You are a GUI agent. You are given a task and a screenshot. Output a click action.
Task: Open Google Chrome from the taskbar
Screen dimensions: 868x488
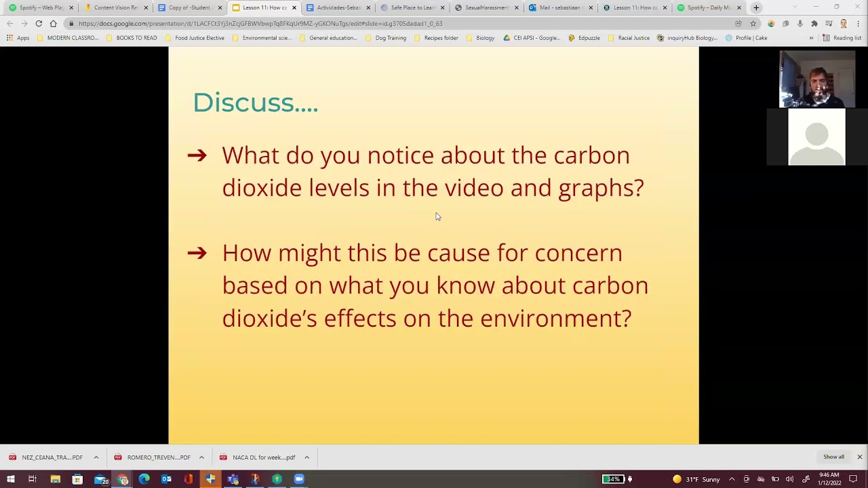(x=122, y=480)
